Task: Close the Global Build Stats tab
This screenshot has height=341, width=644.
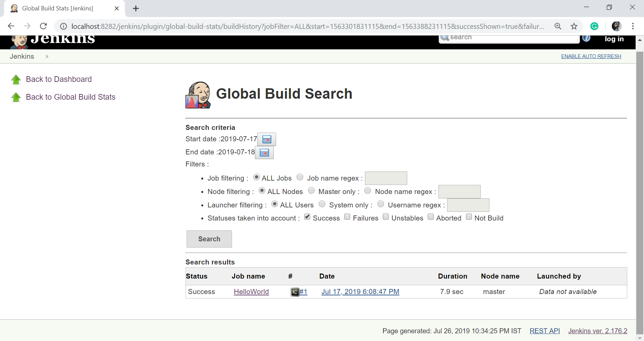Action: pyautogui.click(x=117, y=8)
